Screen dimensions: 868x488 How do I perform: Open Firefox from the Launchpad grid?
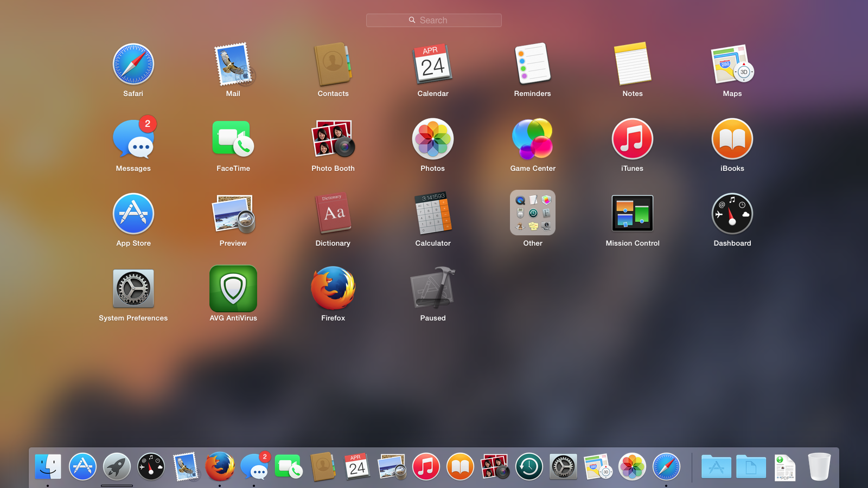coord(333,288)
